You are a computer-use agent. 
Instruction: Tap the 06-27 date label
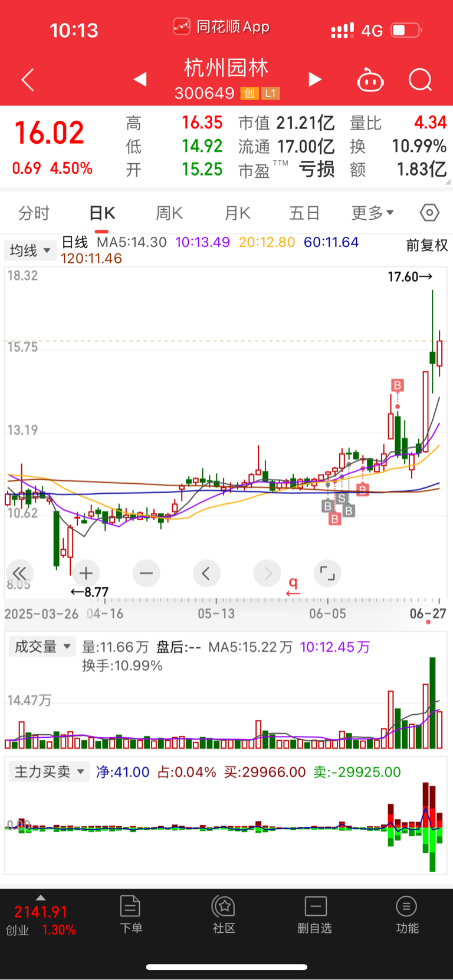click(428, 613)
